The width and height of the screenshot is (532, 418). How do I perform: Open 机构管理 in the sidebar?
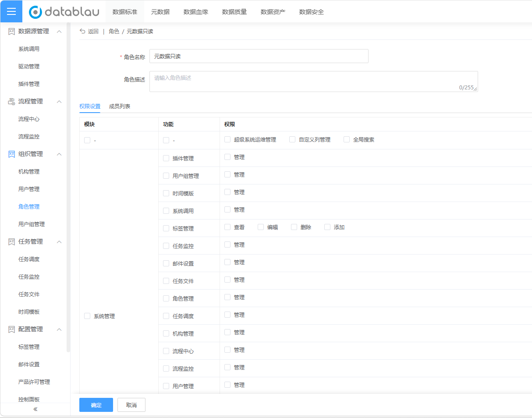point(29,171)
